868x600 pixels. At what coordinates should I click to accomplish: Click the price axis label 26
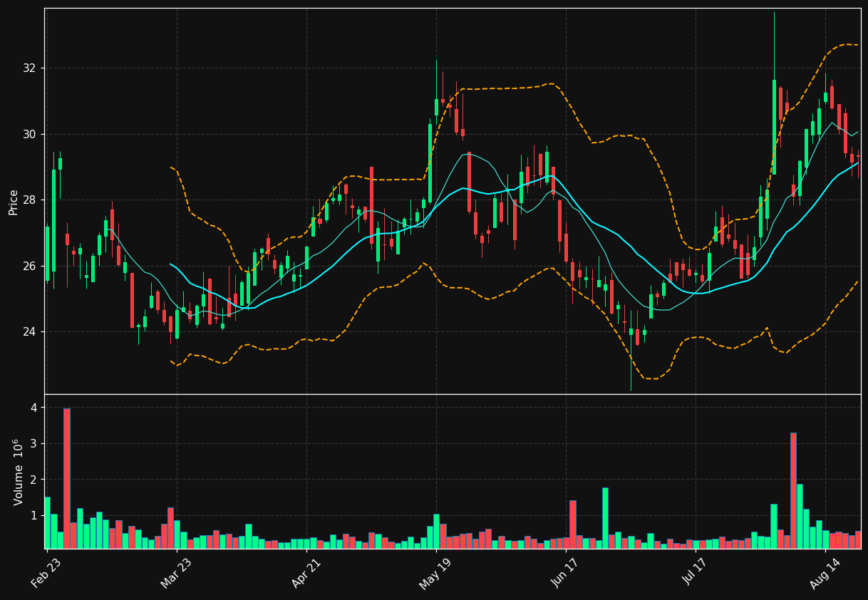coord(31,266)
